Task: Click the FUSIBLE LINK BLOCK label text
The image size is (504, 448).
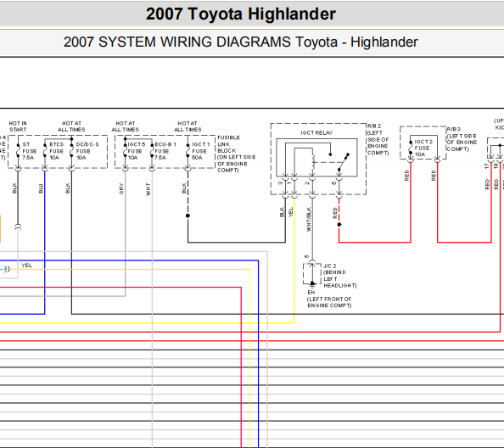Action: 228,144
